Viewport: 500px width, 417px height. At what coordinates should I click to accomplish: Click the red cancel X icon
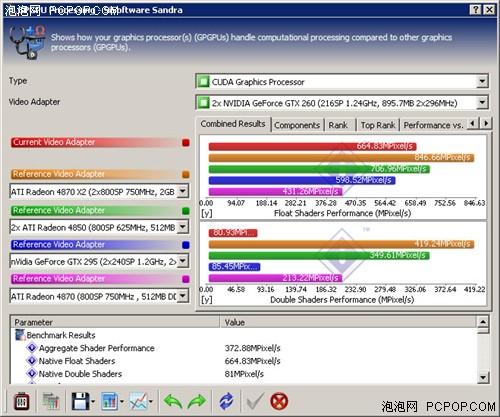click(x=279, y=401)
